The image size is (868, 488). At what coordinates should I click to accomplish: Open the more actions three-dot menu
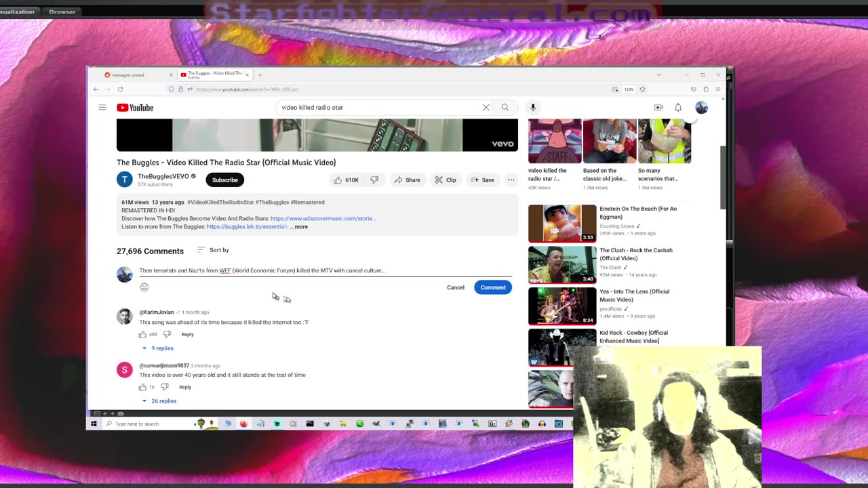coord(511,180)
